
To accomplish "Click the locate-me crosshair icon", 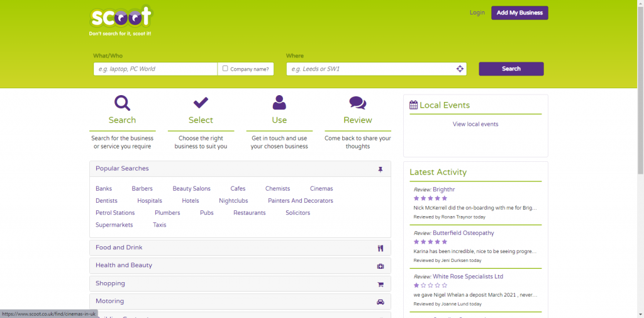I will [x=460, y=69].
